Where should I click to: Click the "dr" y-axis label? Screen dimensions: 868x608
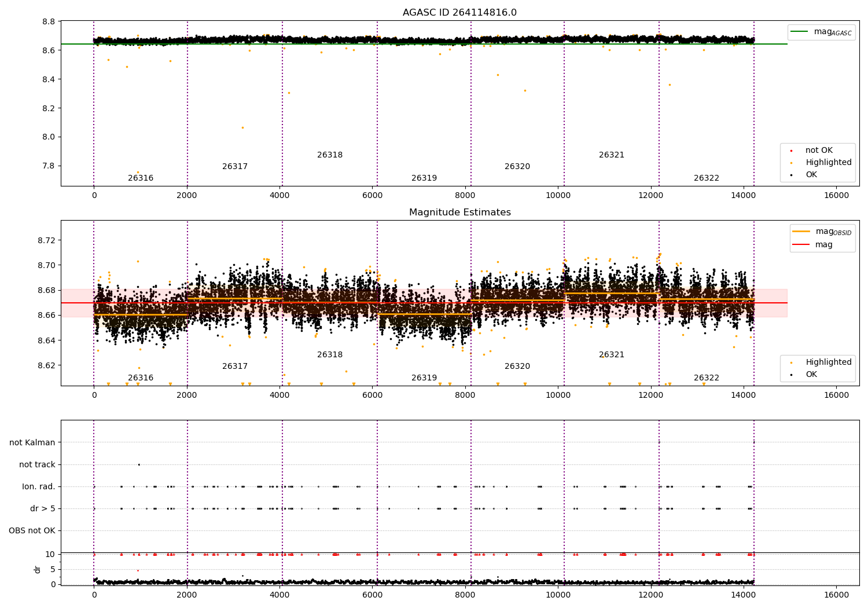tap(38, 570)
